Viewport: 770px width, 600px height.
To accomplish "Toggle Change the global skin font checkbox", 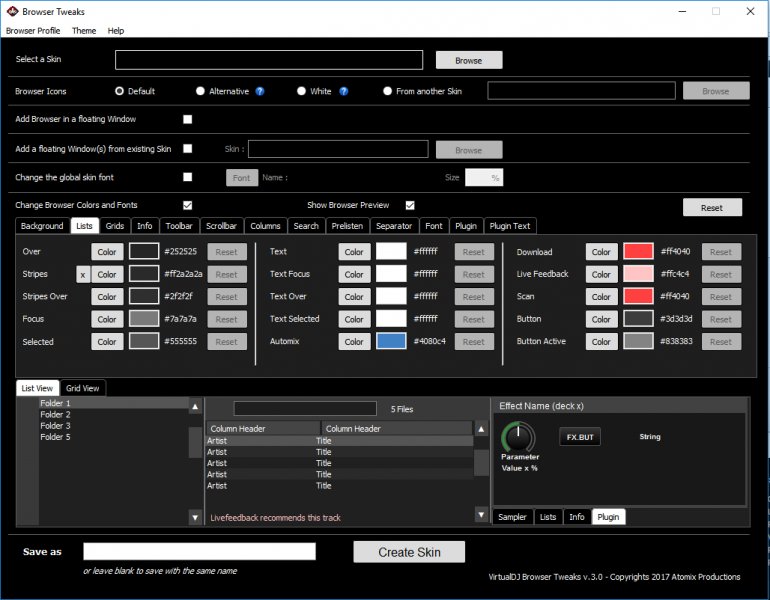I will coord(188,177).
